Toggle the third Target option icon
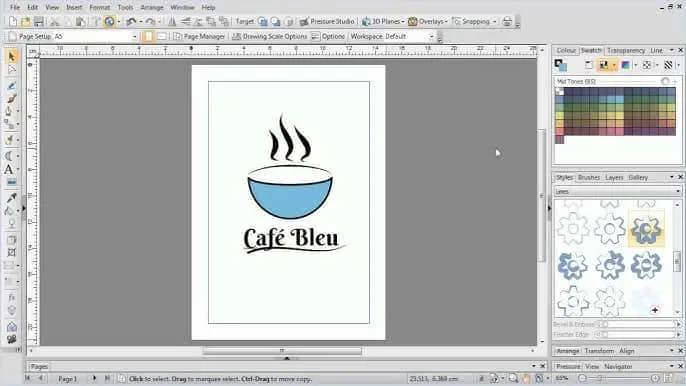The height and width of the screenshot is (386, 686). 288,21
